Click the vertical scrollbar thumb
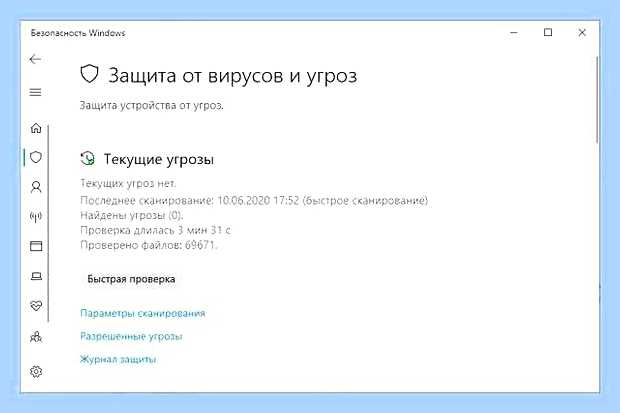The image size is (620, 413). pos(597,101)
